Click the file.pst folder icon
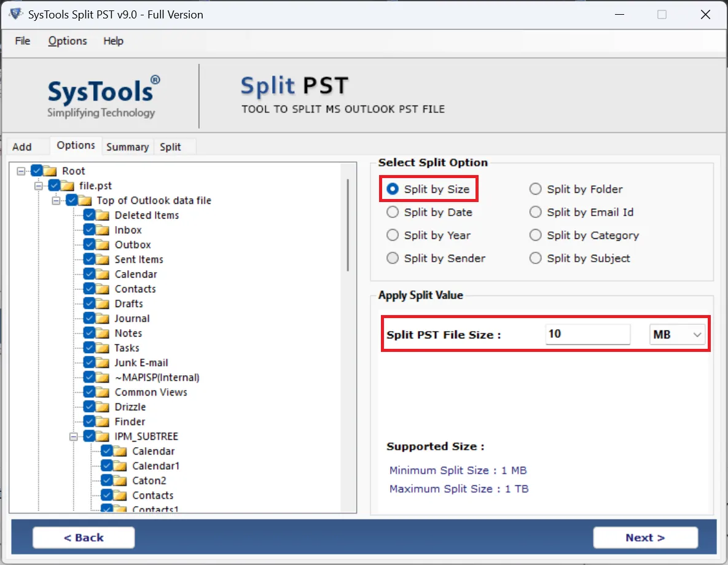The height and width of the screenshot is (565, 728). (x=68, y=185)
